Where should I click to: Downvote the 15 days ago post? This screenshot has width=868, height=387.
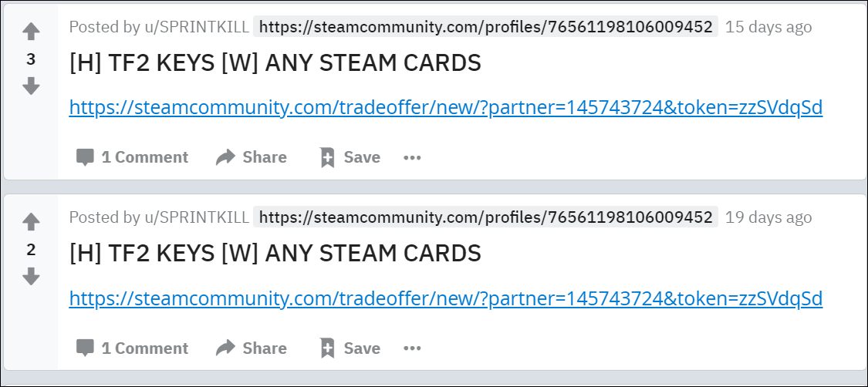[x=31, y=86]
